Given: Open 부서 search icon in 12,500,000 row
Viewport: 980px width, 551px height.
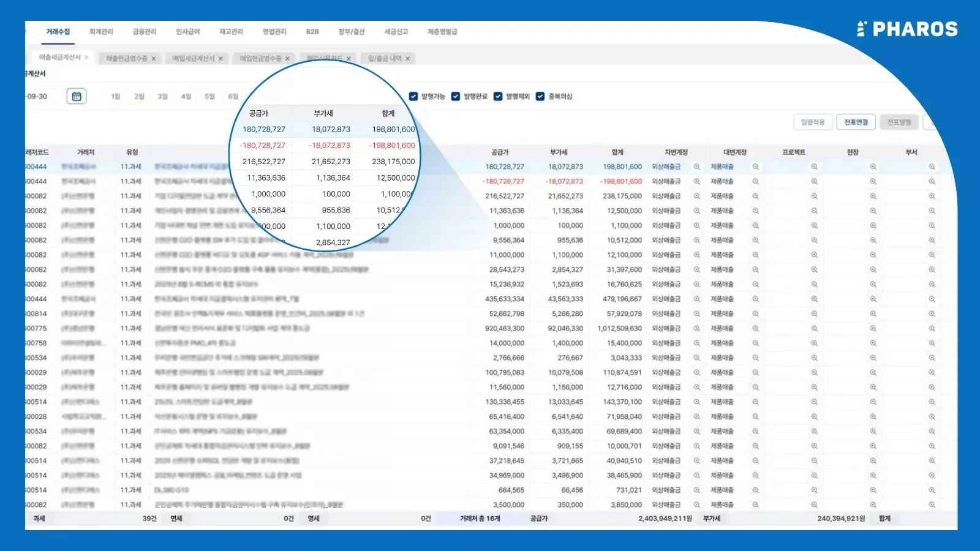Looking at the screenshot, I should click(x=932, y=211).
